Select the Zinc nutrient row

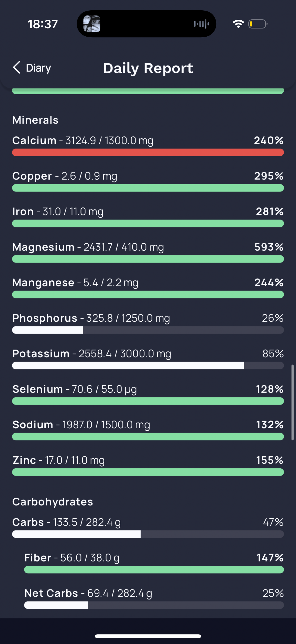(x=148, y=465)
